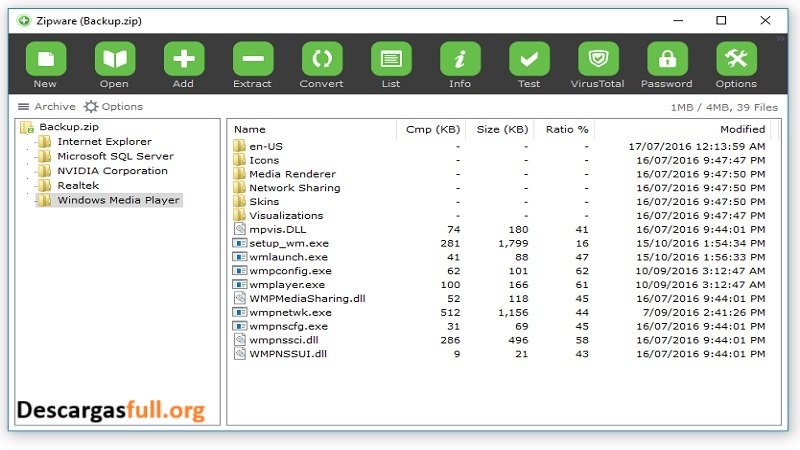Open the Info toolbar icon
This screenshot has width=800, height=450.
coord(460,60)
